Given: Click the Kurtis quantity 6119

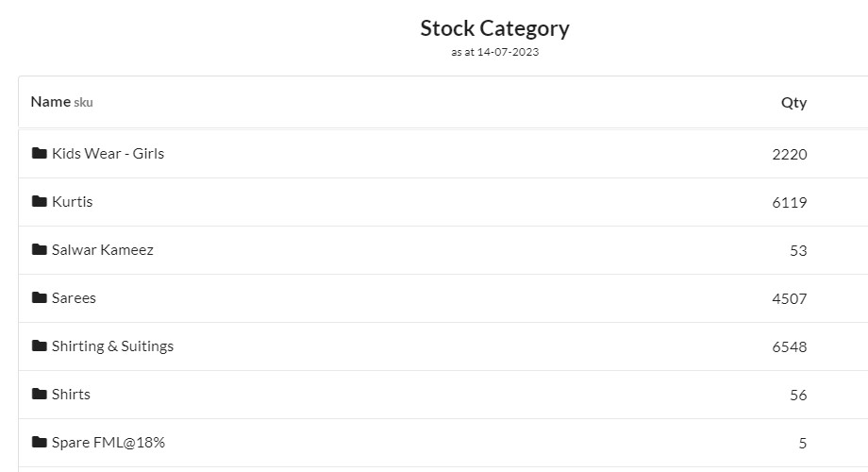Looking at the screenshot, I should (x=790, y=203).
